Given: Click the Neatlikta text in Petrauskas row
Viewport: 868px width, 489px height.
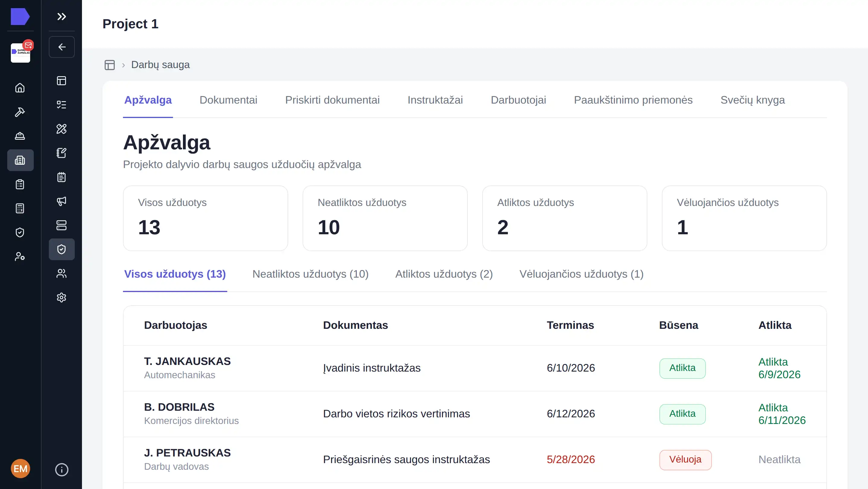Looking at the screenshot, I should [x=779, y=459].
